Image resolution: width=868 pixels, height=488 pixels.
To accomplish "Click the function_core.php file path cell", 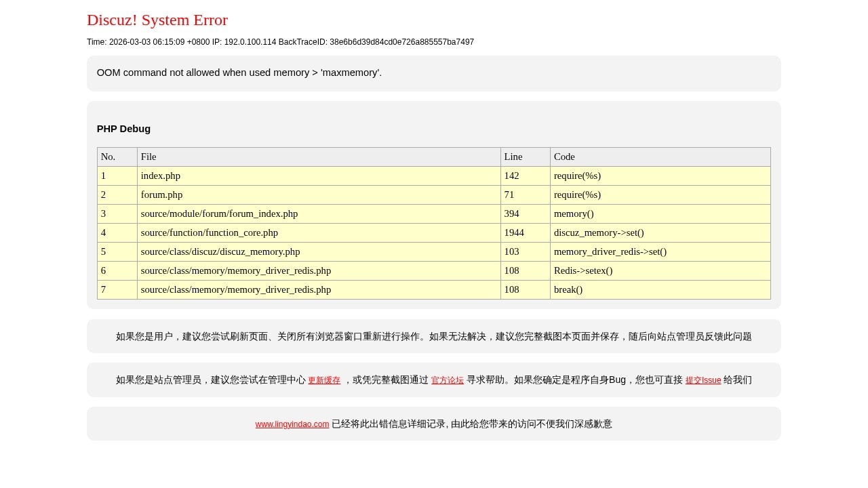I will [210, 232].
